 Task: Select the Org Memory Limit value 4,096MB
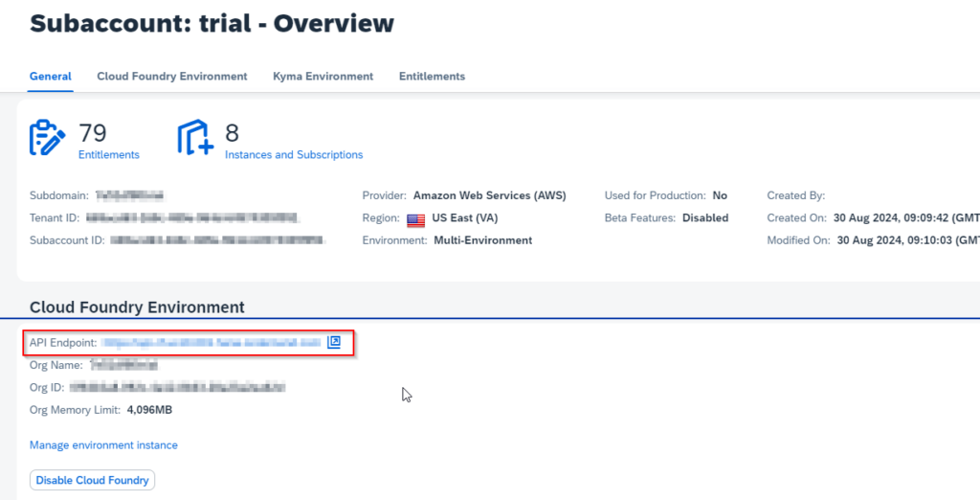tap(149, 410)
